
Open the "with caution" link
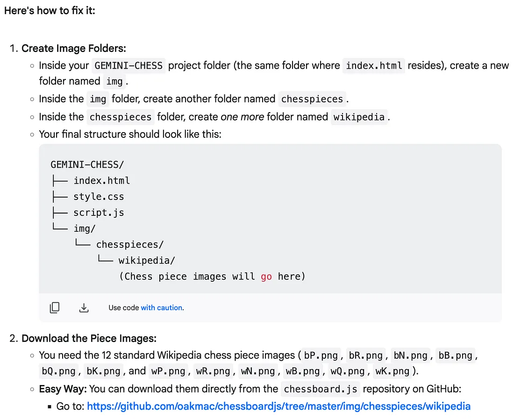[x=162, y=307]
